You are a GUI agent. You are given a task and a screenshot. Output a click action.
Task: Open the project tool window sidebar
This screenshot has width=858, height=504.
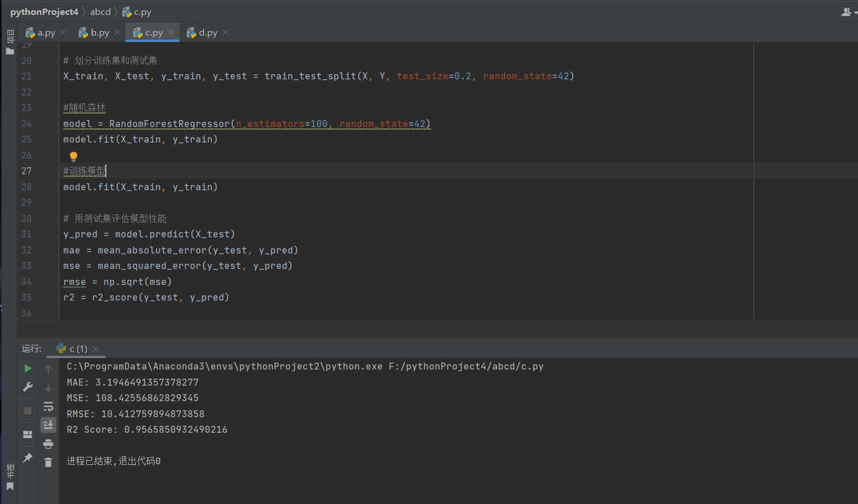(10, 42)
